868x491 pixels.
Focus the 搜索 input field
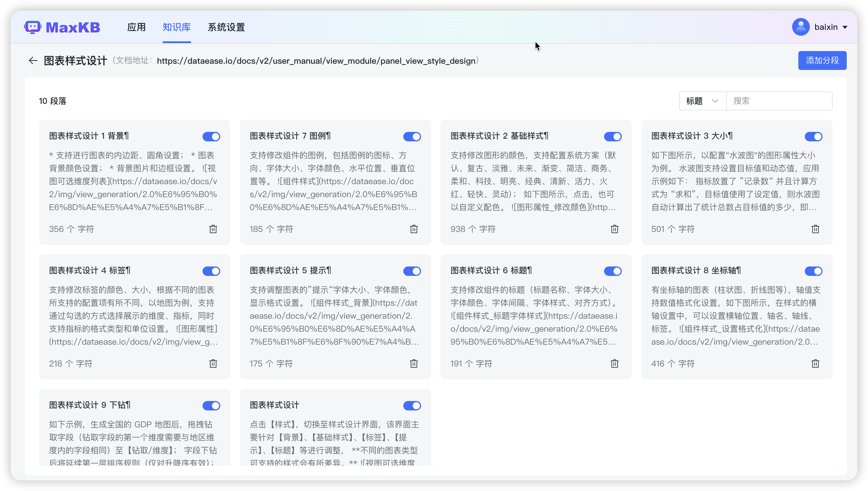coord(779,101)
